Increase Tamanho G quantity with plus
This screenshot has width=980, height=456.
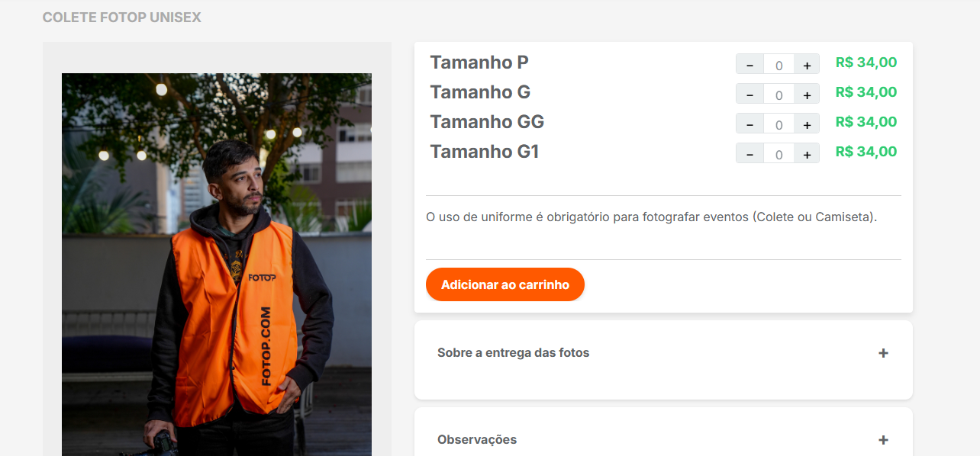(807, 95)
